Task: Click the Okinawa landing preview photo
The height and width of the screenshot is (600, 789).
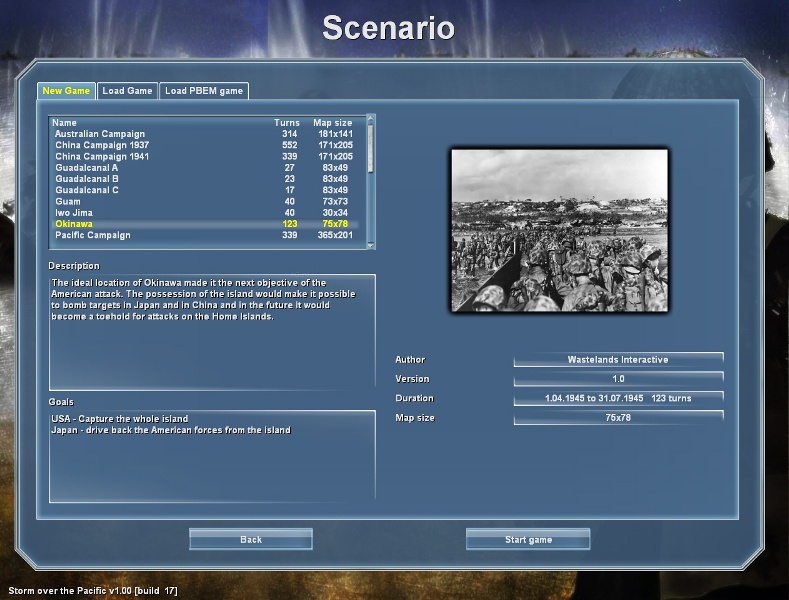Action: 559,230
